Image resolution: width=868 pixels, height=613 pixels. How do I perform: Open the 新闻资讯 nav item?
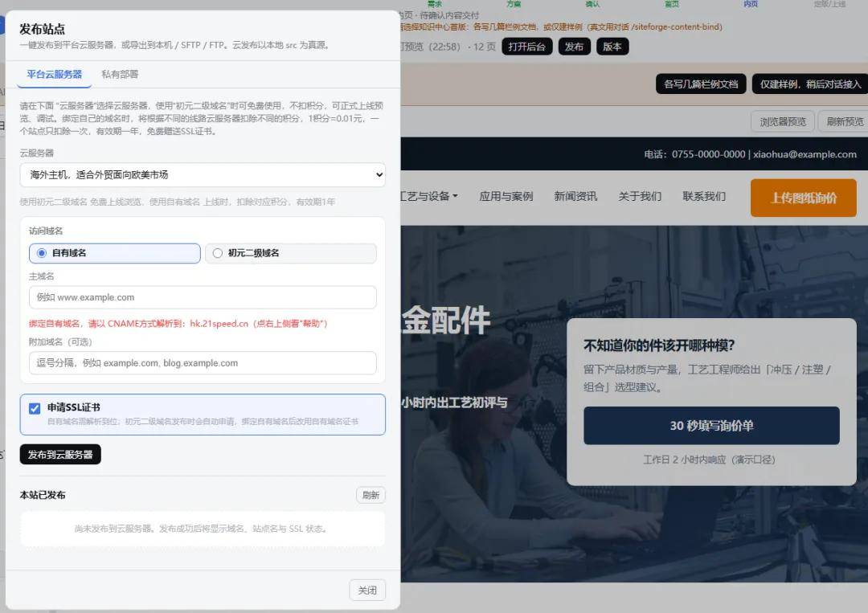coord(575,196)
